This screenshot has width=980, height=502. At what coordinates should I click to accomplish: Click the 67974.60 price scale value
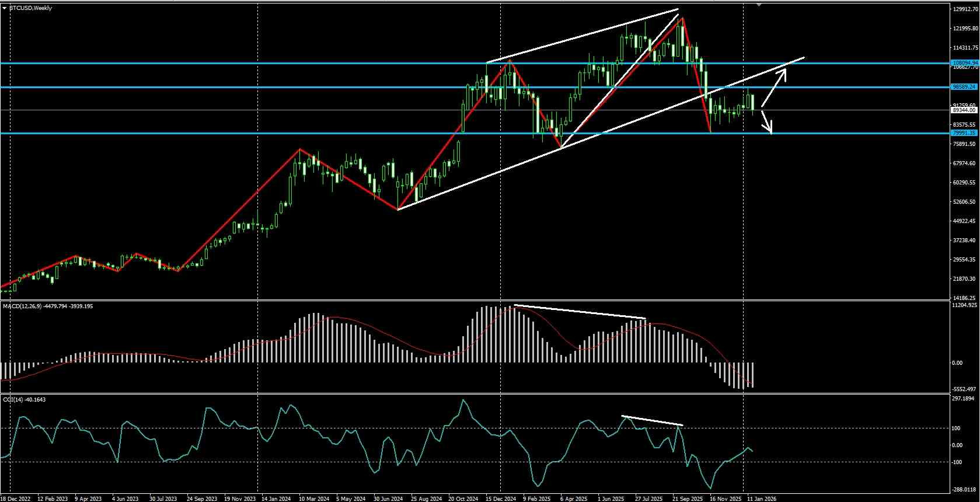point(965,163)
